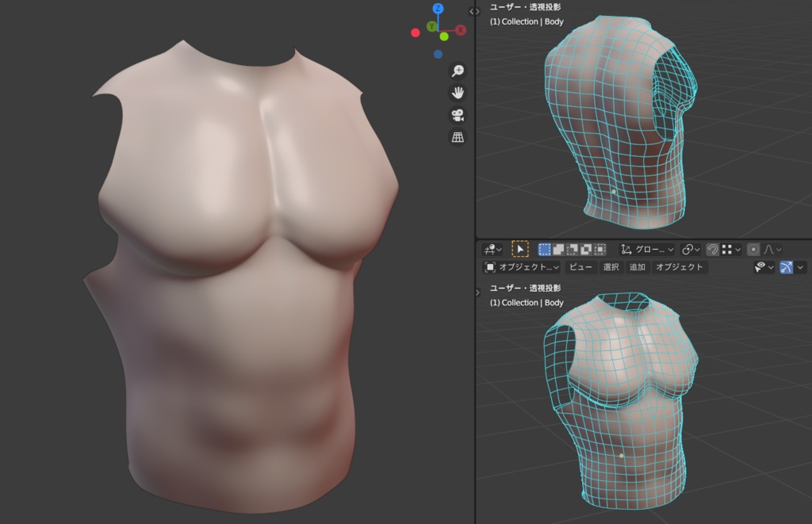Switch to camera view using the camera icon
812x524 pixels.
click(x=456, y=115)
